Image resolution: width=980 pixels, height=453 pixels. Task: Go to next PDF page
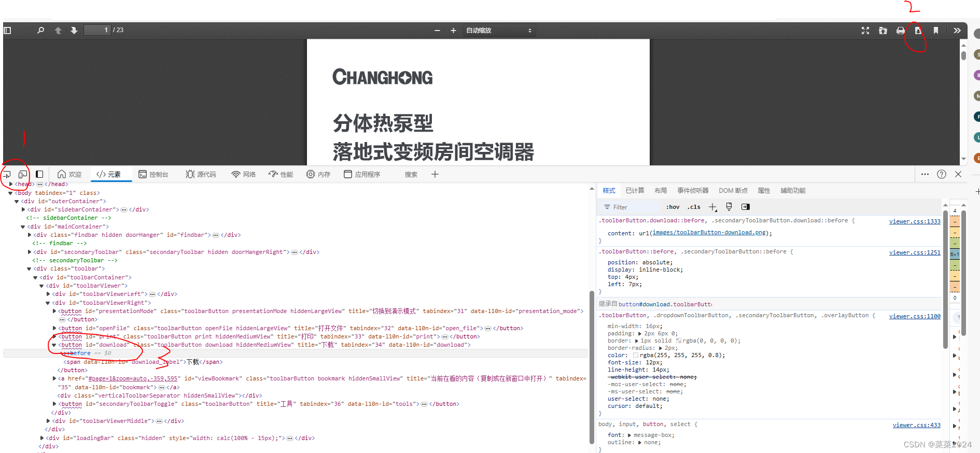pos(74,31)
